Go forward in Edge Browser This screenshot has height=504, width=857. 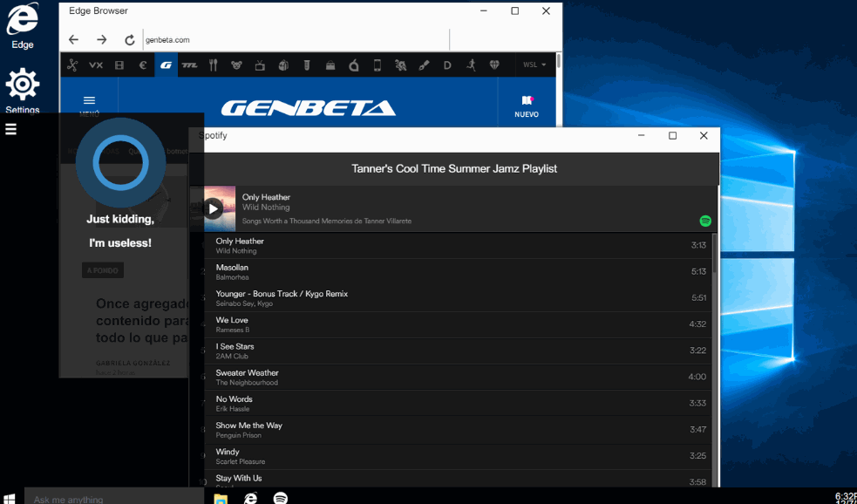pyautogui.click(x=102, y=39)
